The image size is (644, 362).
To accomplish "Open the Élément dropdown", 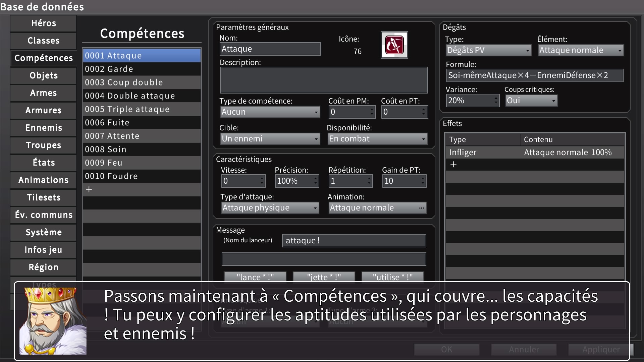I will pos(581,50).
